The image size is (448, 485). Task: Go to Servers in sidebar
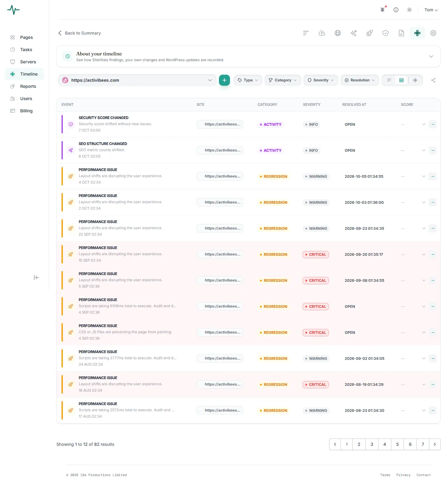[x=24, y=62]
